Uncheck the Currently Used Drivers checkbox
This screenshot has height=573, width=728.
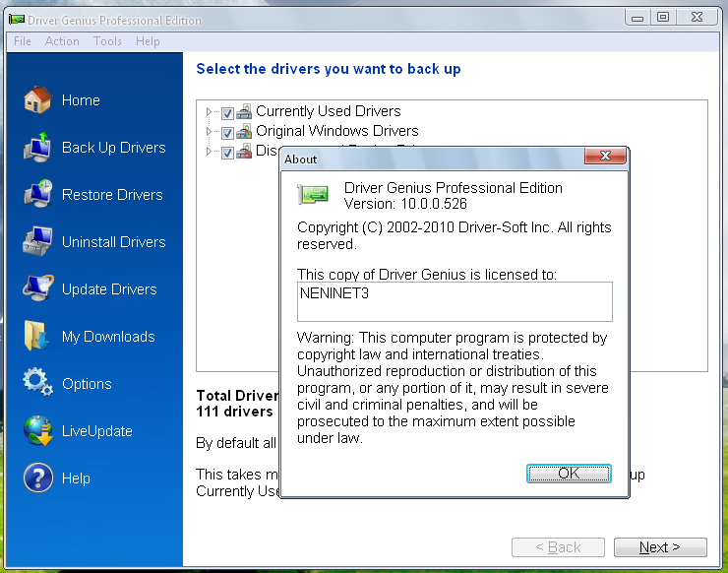[227, 113]
